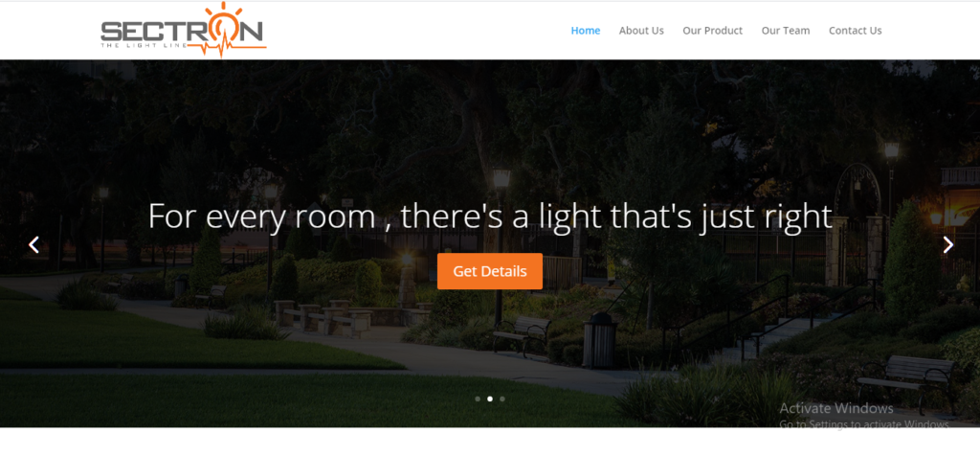The image size is (980, 456).
Task: Open the Our Product menu item
Action: pos(712,30)
